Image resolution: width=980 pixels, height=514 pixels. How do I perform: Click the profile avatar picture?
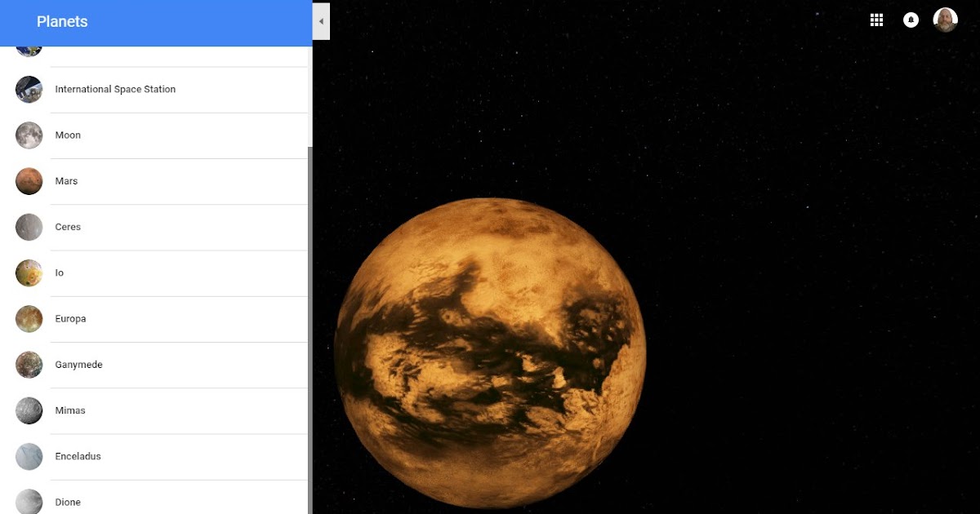pyautogui.click(x=945, y=20)
